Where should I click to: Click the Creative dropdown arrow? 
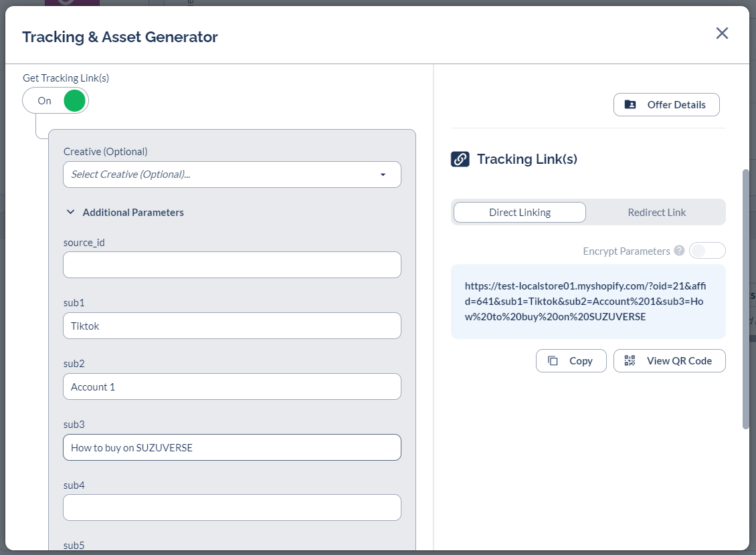coord(383,175)
